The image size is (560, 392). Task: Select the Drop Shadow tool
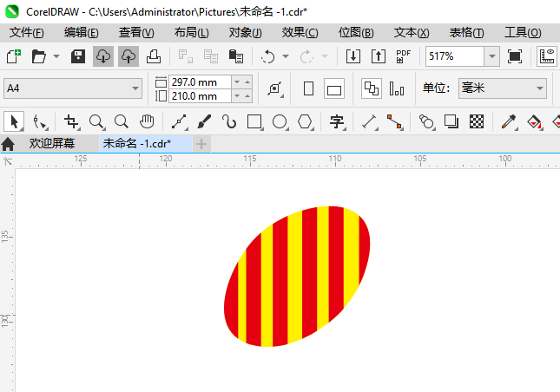[451, 122]
